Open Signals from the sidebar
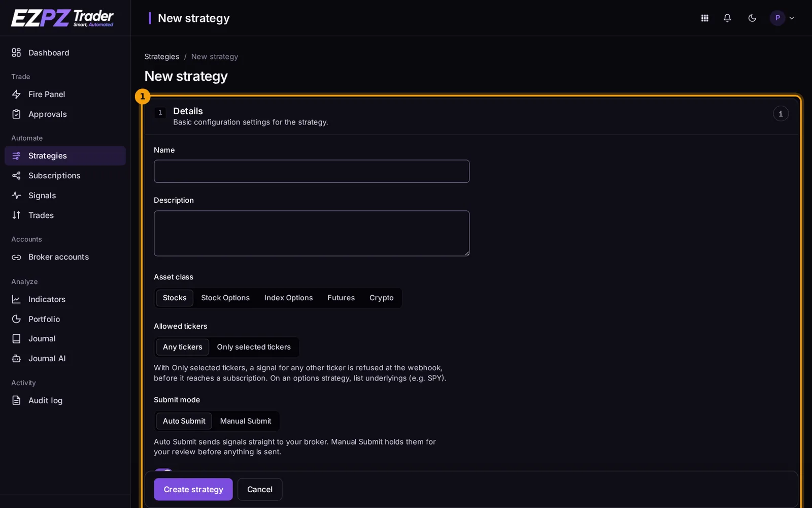 pyautogui.click(x=65, y=196)
